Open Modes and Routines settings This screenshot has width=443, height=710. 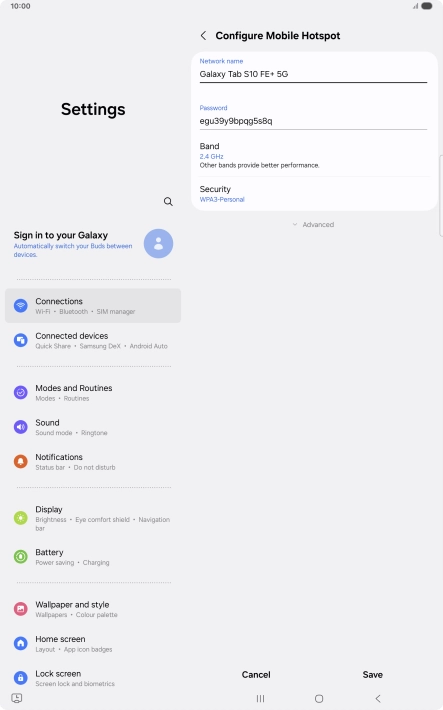93,393
